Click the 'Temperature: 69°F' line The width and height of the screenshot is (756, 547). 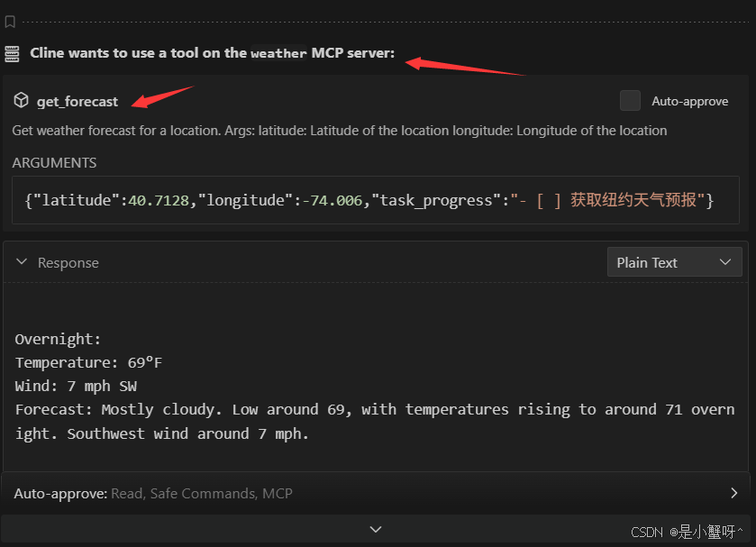pos(88,363)
